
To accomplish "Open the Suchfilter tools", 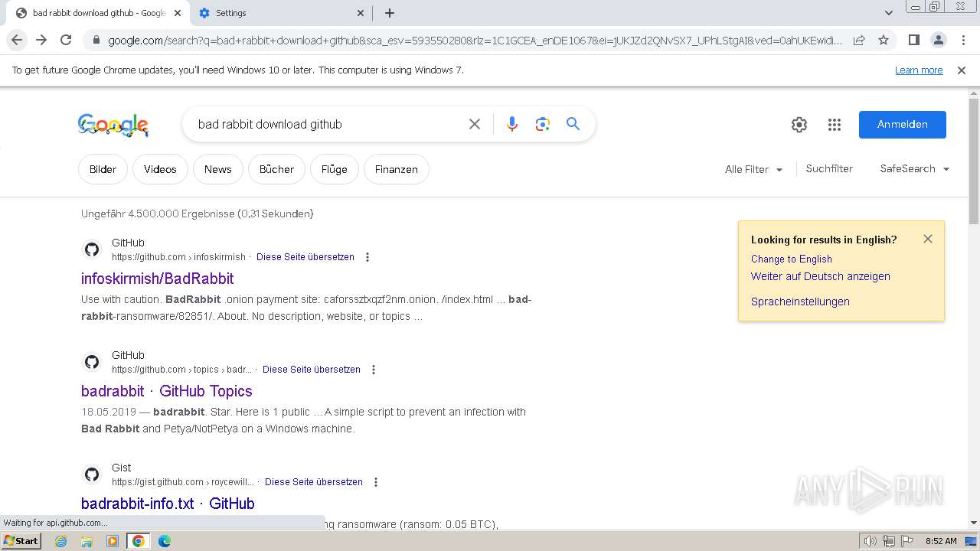I will pos(829,168).
